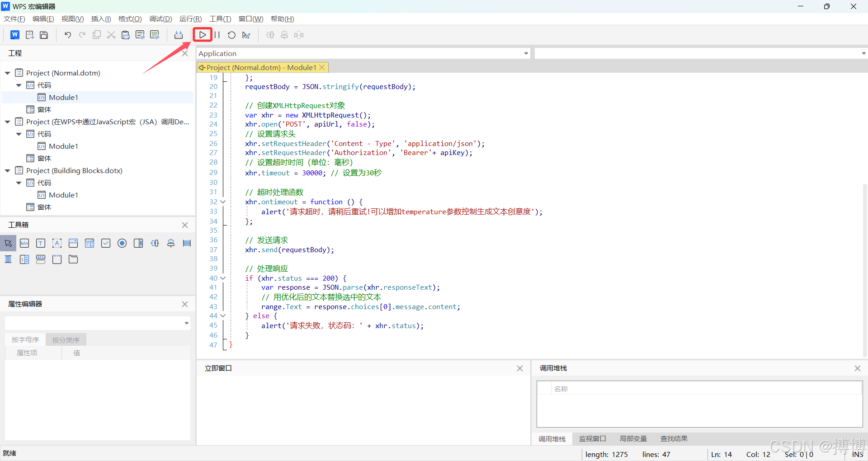
Task: Open the 帮助(H) menu
Action: [x=283, y=19]
